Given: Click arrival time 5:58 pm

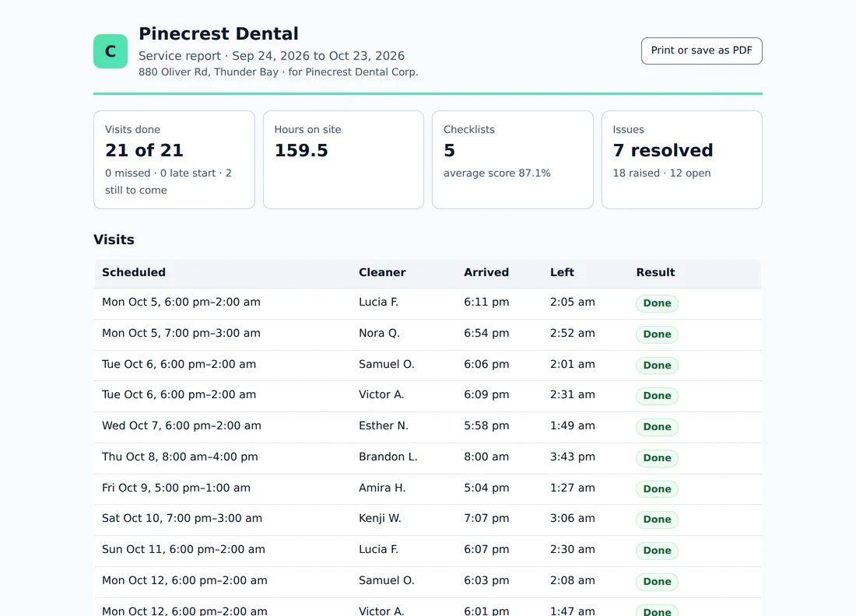Looking at the screenshot, I should pos(486,426).
